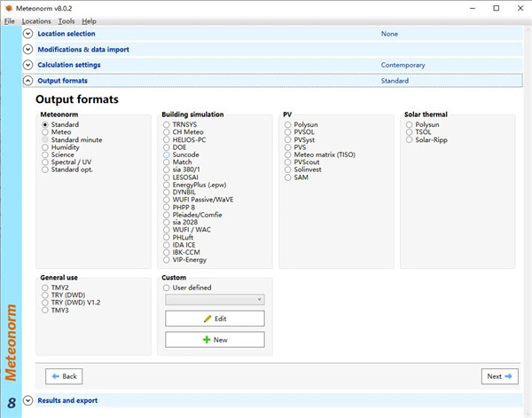Screen dimensions: 532x418
Task: Enable the User defined custom option
Action: coord(166,288)
